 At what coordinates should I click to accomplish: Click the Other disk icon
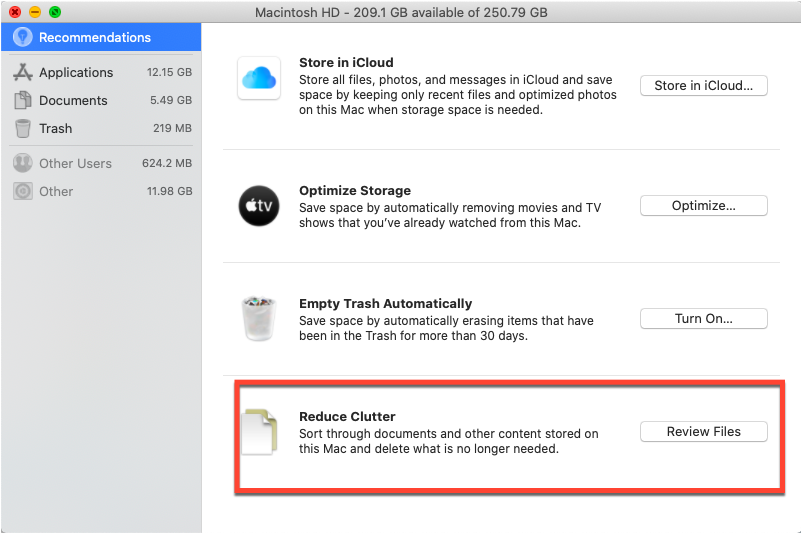[22, 191]
